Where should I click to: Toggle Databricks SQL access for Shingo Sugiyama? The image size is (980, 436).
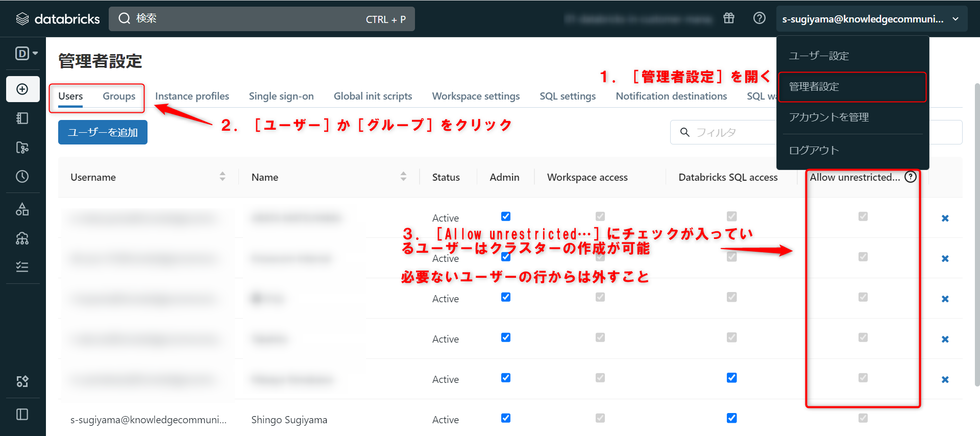tap(732, 418)
